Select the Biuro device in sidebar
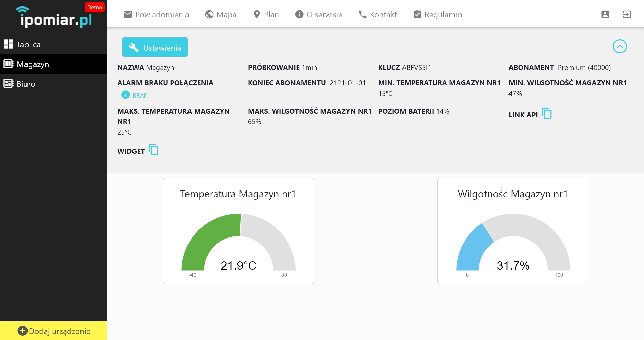 pyautogui.click(x=54, y=84)
